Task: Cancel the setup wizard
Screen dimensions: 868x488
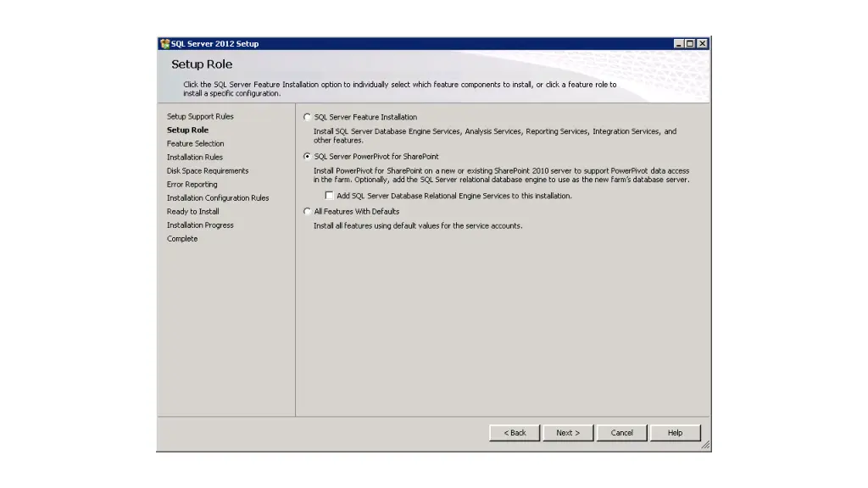Action: (621, 433)
